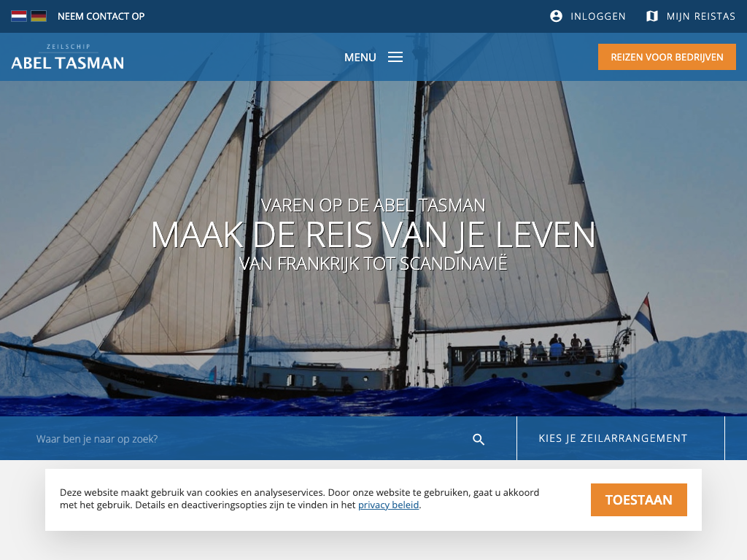This screenshot has width=747, height=560.
Task: Focus the 'Waar ben je naar op zoek?' field
Action: (x=248, y=438)
